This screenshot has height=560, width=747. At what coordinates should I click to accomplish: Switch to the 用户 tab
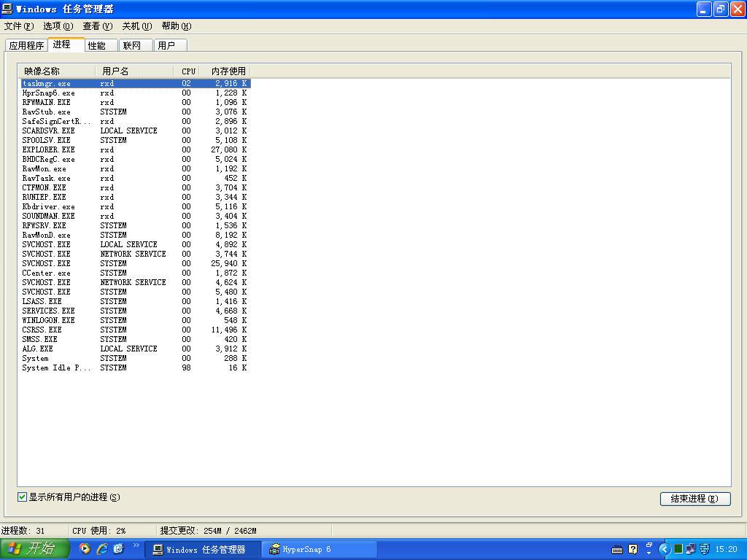(171, 45)
